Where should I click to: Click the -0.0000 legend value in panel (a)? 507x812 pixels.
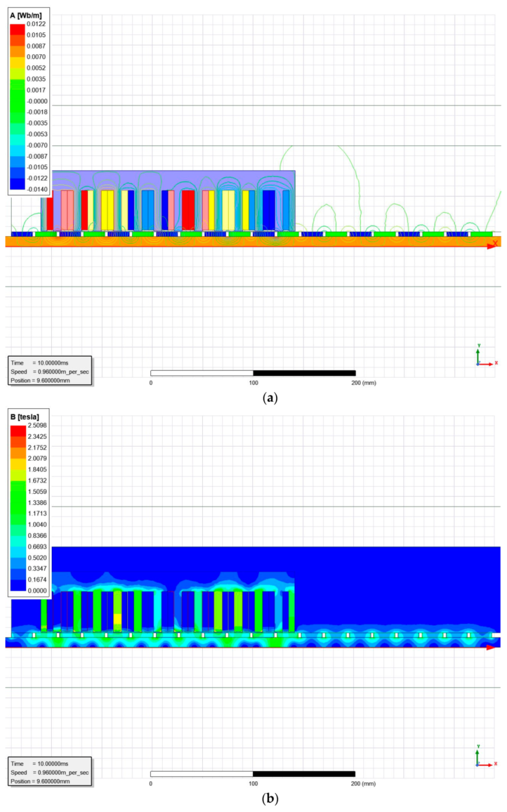[x=37, y=101]
